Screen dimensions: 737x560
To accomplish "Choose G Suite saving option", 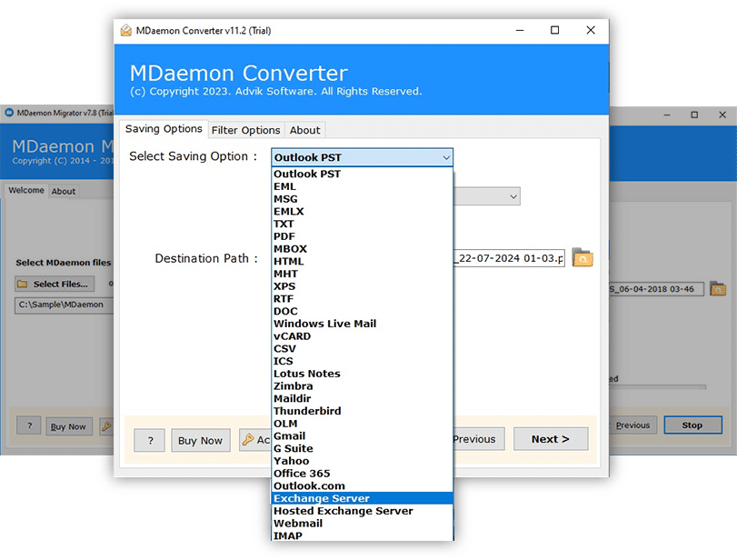I will coord(362,448).
